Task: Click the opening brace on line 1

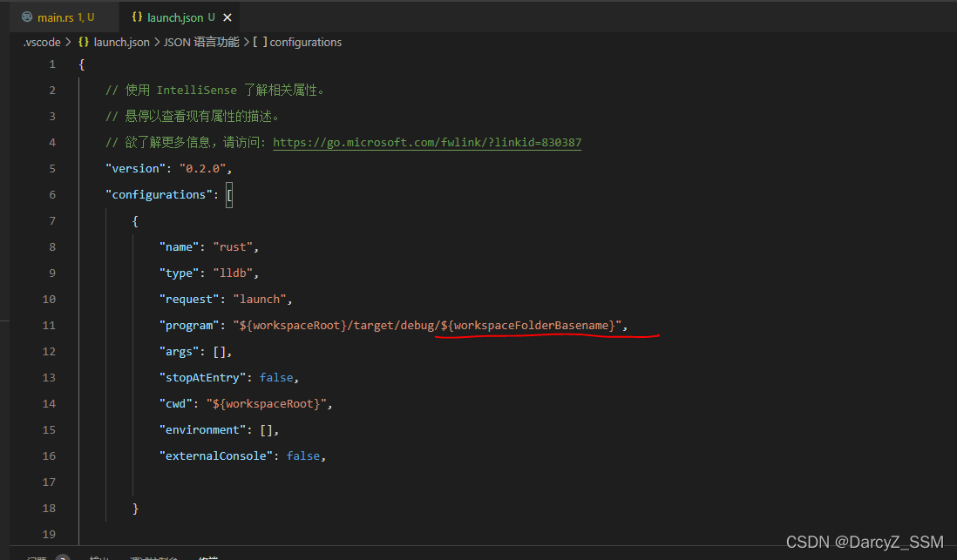Action: click(82, 64)
